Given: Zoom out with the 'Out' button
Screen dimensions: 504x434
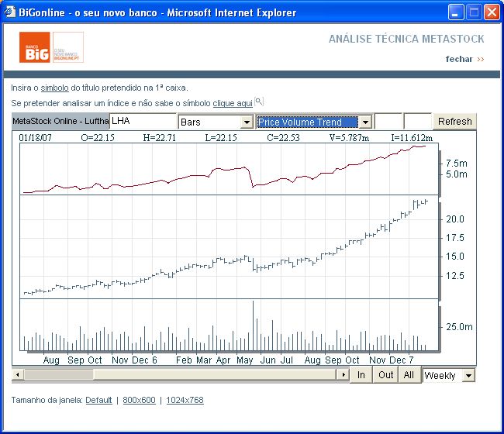Looking at the screenshot, I should pyautogui.click(x=385, y=375).
